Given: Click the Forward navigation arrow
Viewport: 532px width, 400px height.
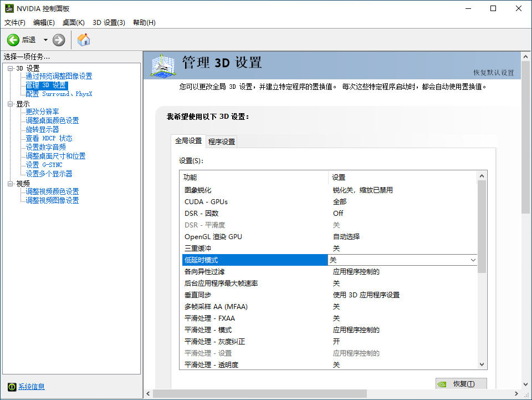Looking at the screenshot, I should click(x=58, y=39).
